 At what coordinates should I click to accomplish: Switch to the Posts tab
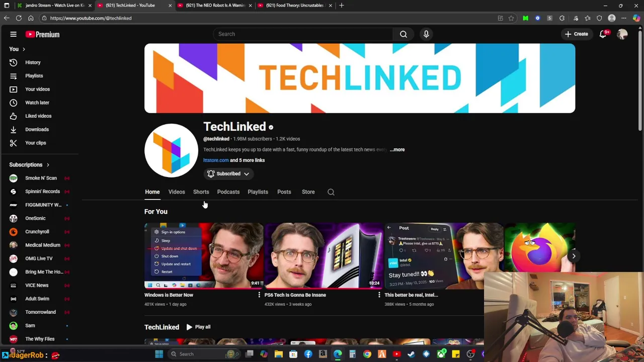point(284,192)
